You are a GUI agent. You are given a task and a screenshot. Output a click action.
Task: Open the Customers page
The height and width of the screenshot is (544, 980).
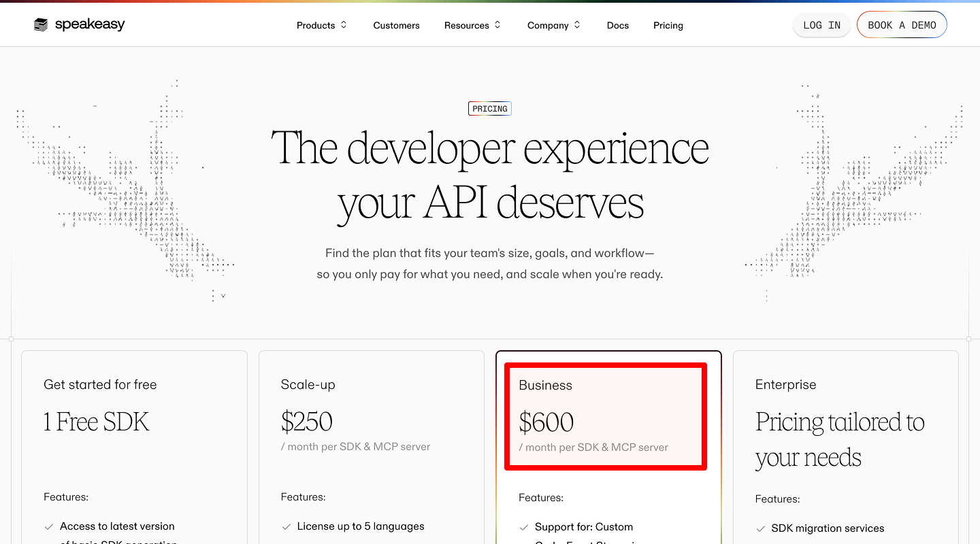pos(396,25)
